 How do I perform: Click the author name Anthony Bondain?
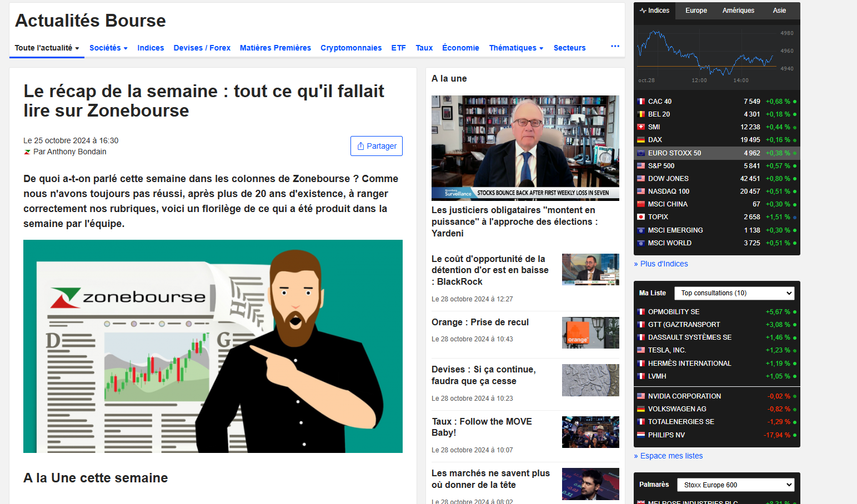tap(77, 152)
